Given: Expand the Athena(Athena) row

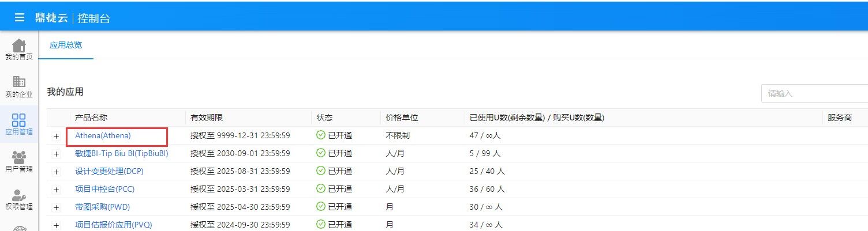Looking at the screenshot, I should (57, 136).
